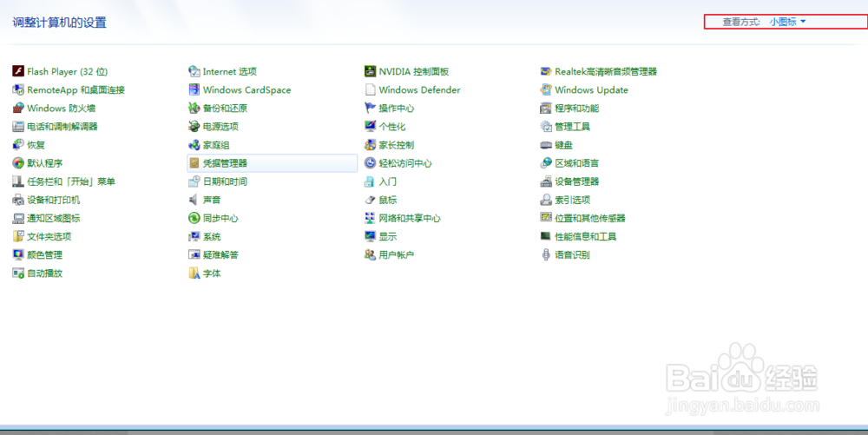Screen dimensions: 868x435
Task: Click the Windows Defender link
Action: click(419, 89)
